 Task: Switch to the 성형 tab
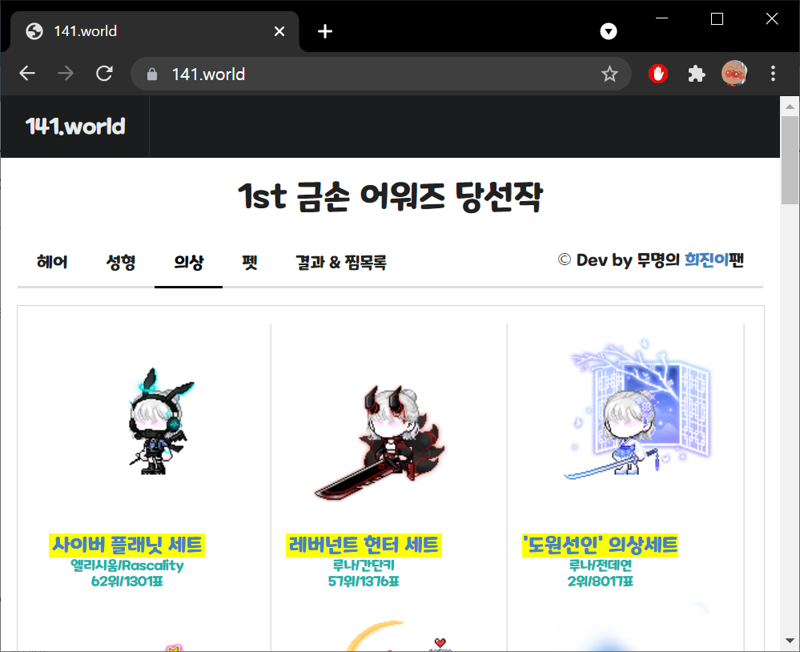[x=120, y=262]
